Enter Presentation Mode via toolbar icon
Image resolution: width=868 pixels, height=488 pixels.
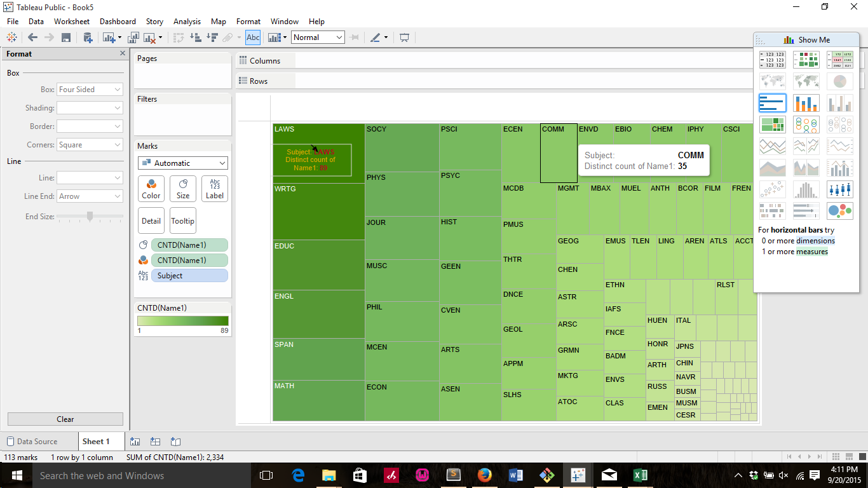[404, 37]
